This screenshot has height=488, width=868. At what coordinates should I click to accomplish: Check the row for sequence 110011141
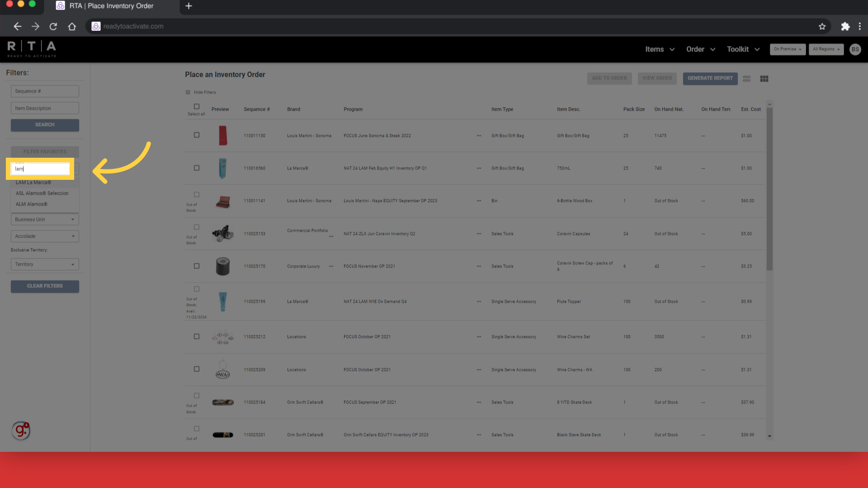(x=197, y=195)
